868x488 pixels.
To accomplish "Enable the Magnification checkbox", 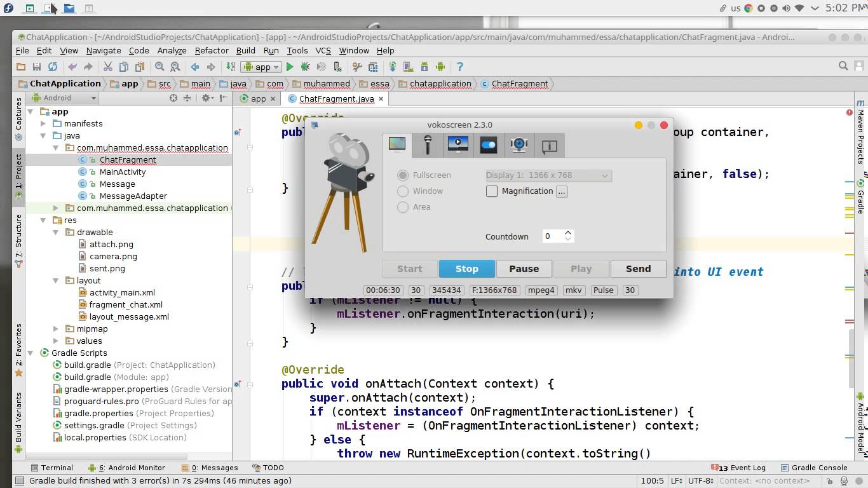I will (x=492, y=191).
